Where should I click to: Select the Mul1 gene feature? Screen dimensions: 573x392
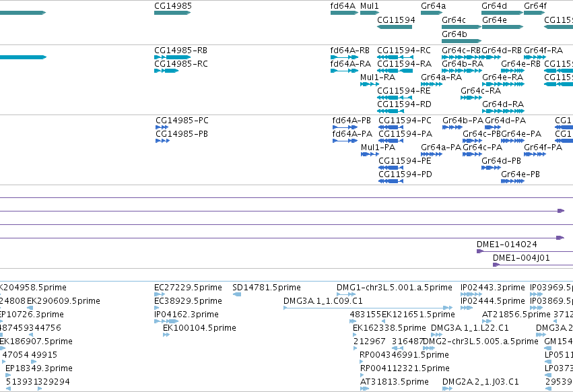pyautogui.click(x=370, y=13)
